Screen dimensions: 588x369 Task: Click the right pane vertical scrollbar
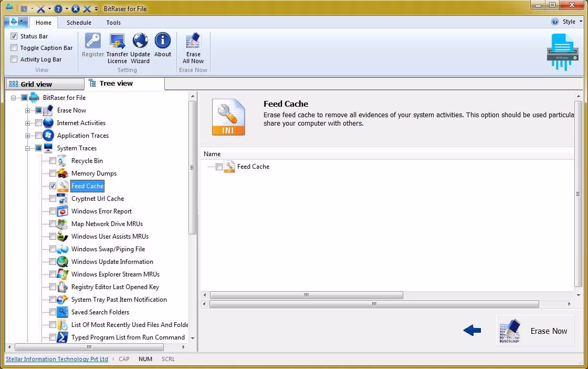(x=578, y=193)
